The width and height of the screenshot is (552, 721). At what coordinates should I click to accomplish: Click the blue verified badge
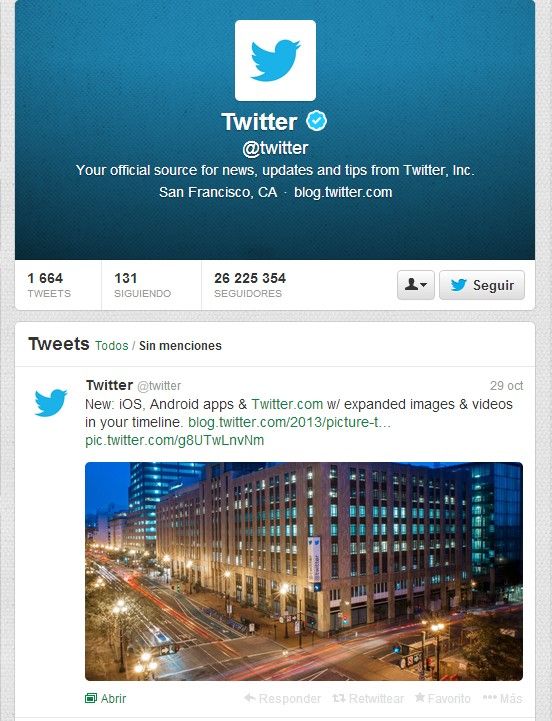pyautogui.click(x=316, y=120)
